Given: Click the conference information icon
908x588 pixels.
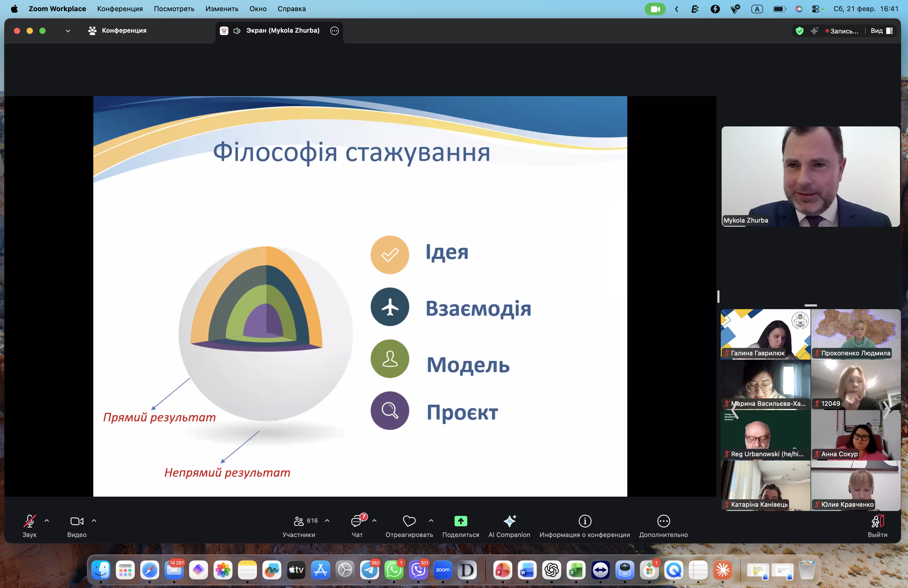Looking at the screenshot, I should (584, 521).
